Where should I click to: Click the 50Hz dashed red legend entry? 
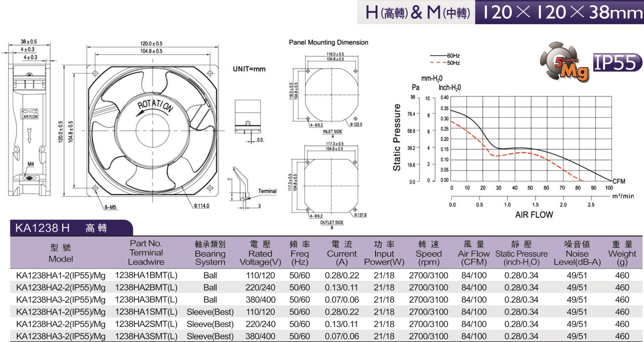pyautogui.click(x=445, y=63)
